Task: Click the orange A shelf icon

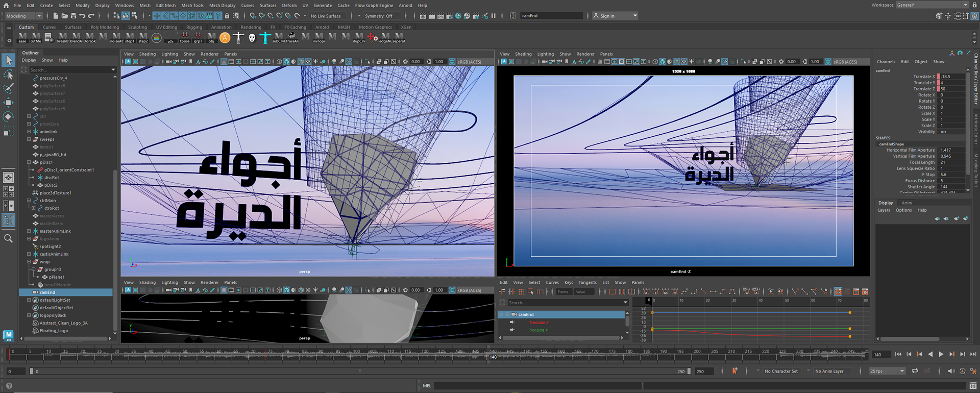Action: point(225,38)
